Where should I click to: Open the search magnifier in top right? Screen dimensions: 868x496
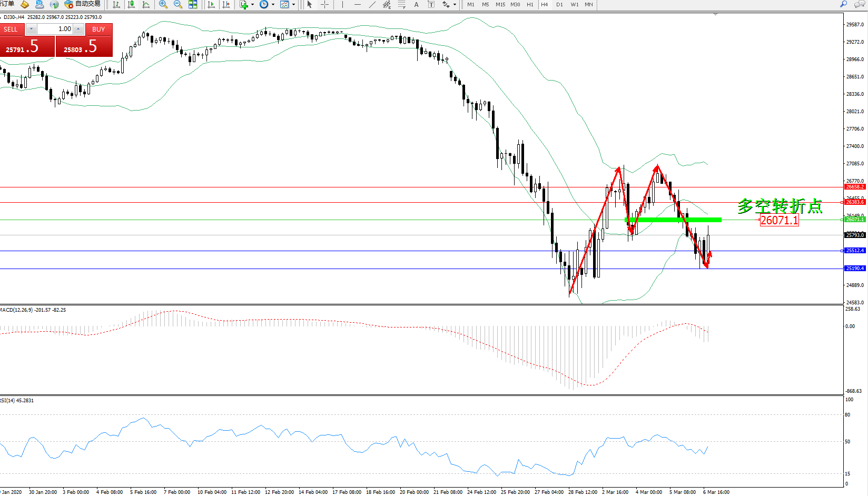click(x=843, y=4)
